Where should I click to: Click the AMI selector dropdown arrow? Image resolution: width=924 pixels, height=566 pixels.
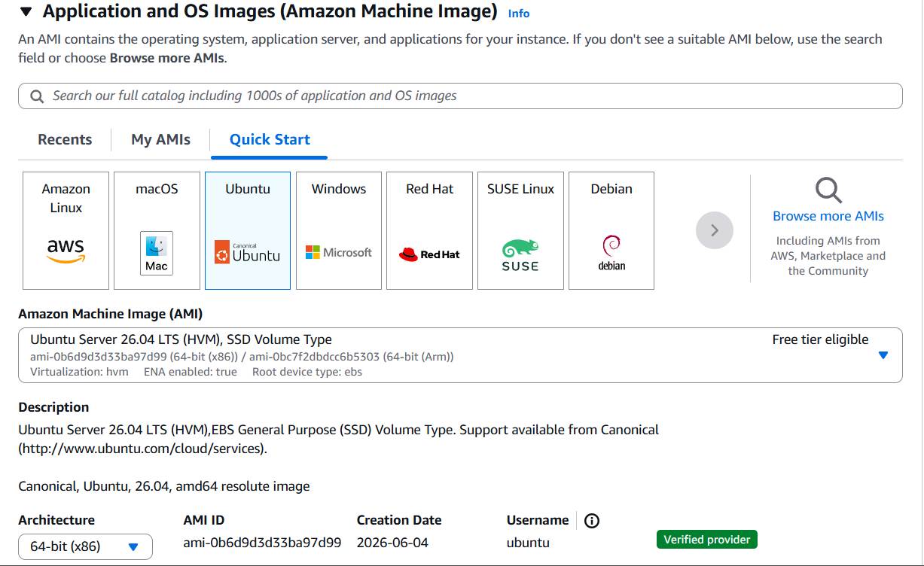883,355
